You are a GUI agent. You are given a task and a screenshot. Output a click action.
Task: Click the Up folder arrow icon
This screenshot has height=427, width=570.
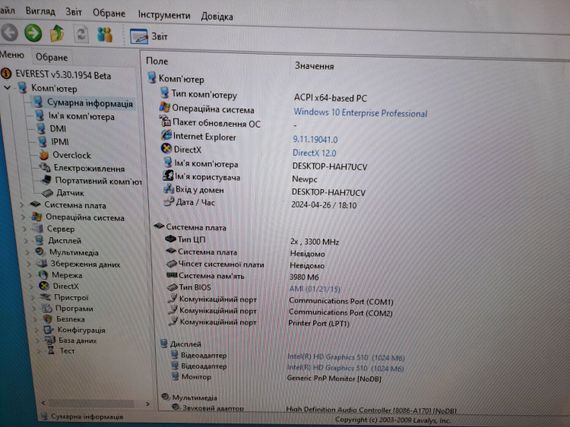[57, 33]
